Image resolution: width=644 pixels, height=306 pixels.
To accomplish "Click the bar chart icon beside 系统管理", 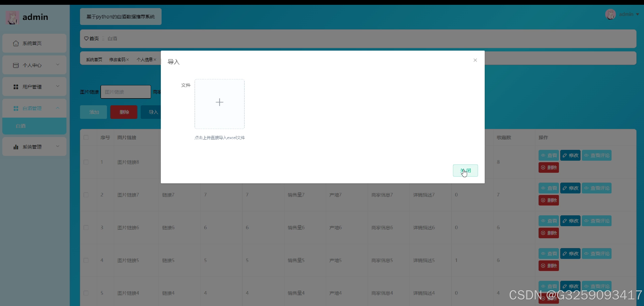I will tap(16, 147).
